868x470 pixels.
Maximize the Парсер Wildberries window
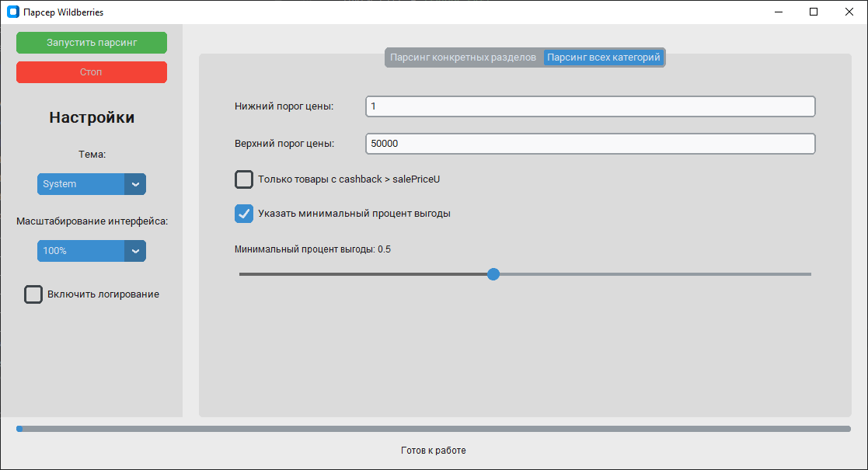point(813,12)
